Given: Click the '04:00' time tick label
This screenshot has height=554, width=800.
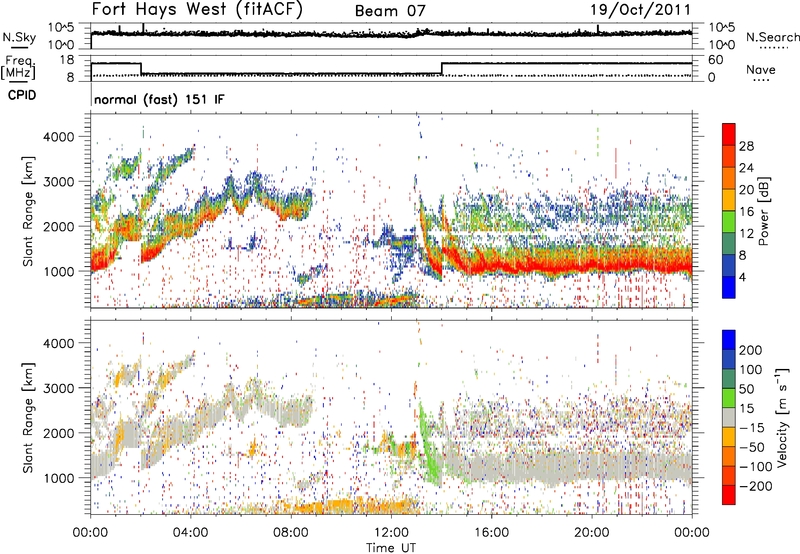Looking at the screenshot, I should 191,533.
